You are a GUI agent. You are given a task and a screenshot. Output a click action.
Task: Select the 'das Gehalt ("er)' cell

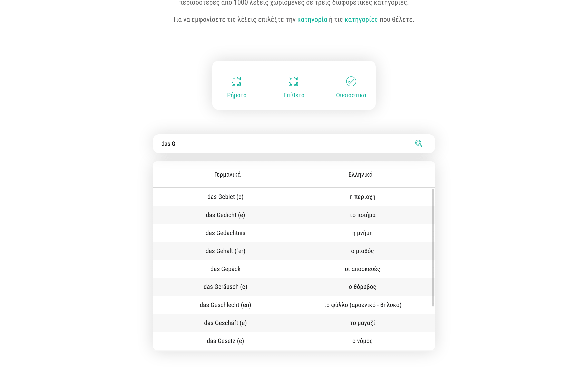(225, 251)
